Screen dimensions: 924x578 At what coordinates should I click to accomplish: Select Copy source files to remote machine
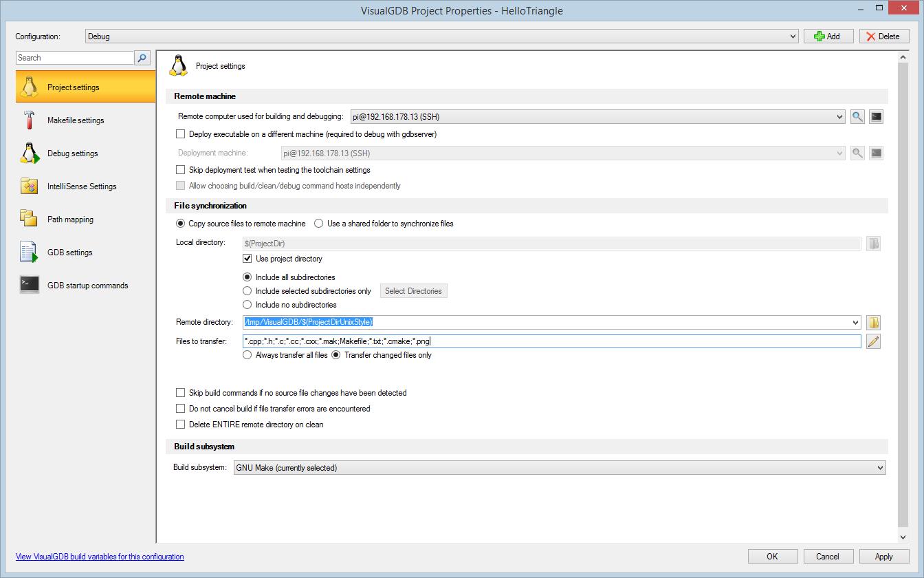(181, 224)
